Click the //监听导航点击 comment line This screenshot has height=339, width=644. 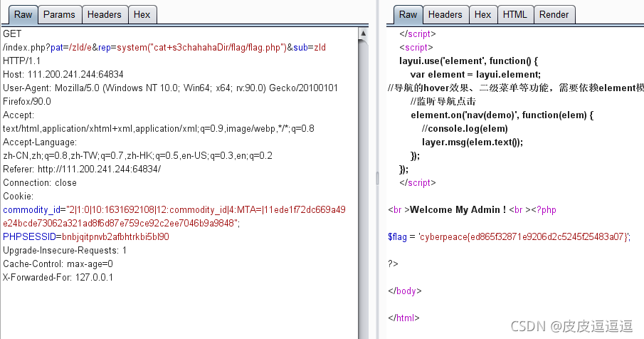443,102
